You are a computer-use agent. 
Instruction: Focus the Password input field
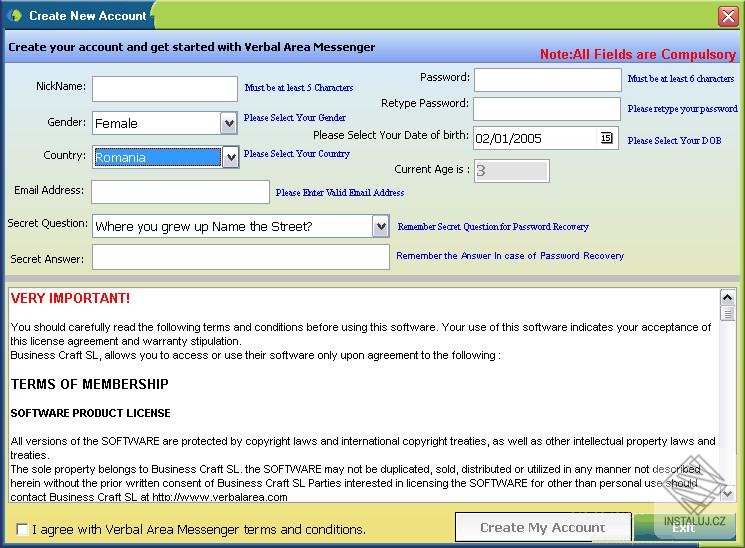(x=547, y=80)
